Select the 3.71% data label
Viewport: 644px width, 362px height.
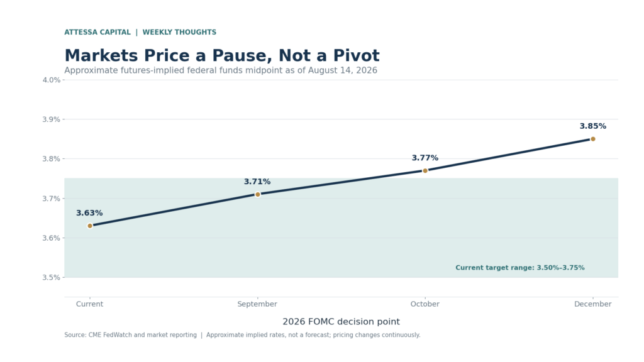point(257,182)
